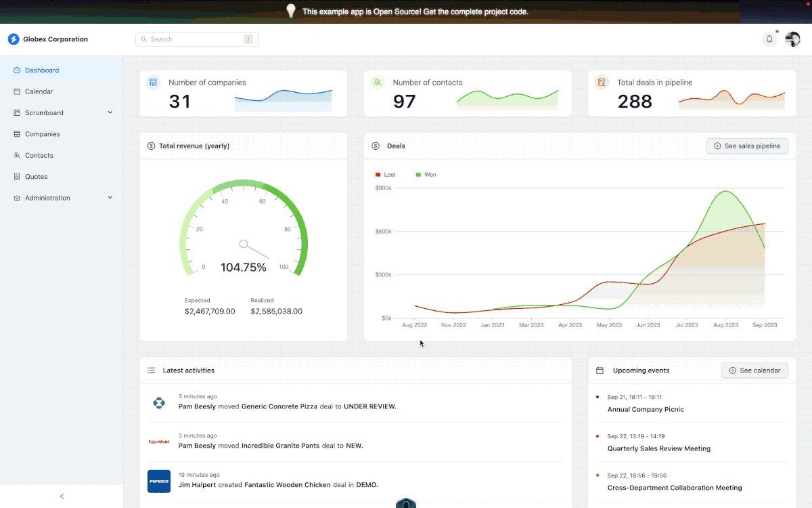
Task: Go to the Companies page
Action: 42,134
